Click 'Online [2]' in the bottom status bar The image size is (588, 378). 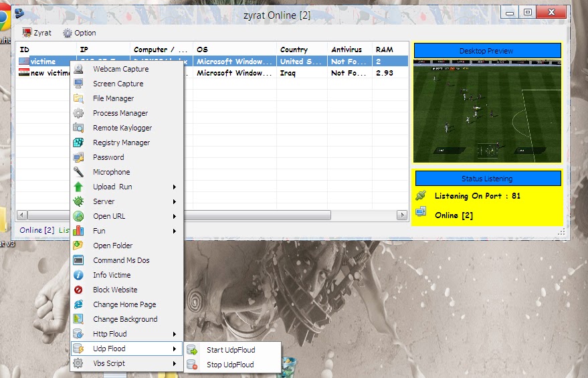pos(37,230)
